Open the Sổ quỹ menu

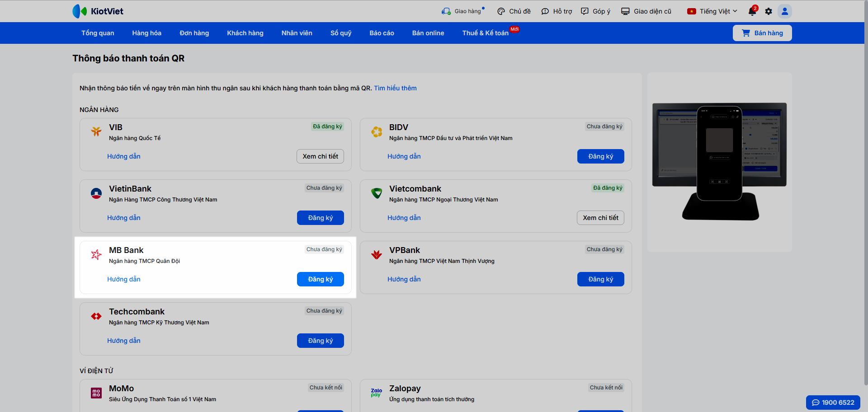coord(341,33)
